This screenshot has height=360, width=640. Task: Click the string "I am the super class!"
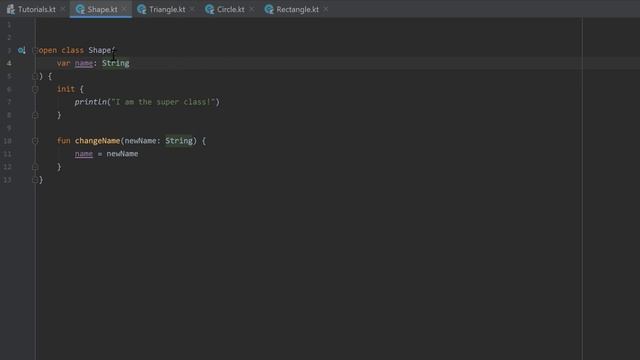[x=163, y=102]
